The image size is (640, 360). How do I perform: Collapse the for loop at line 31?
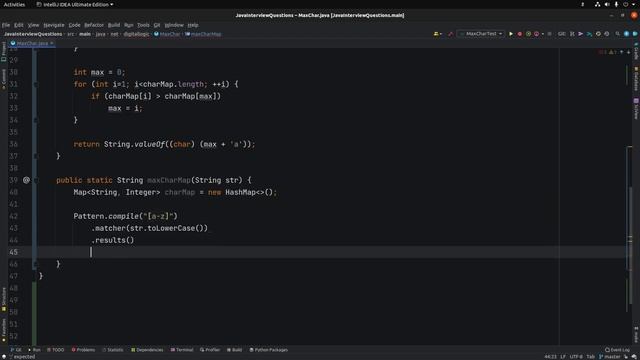tap(36, 84)
